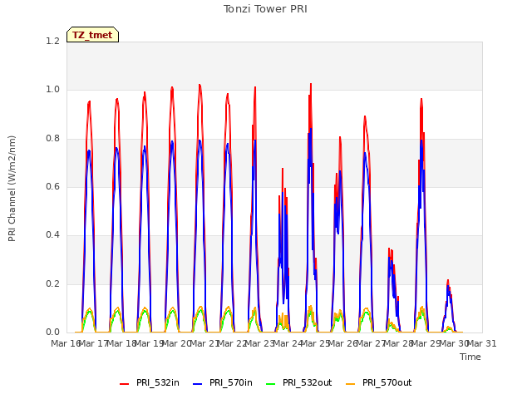This screenshot has height=399, width=532.
Task: Select the PRI_532in legend label
Action: [158, 382]
